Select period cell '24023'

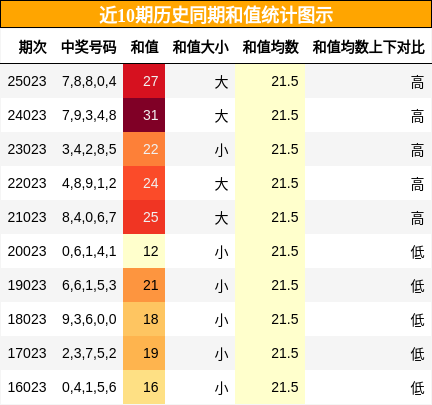coord(27,115)
